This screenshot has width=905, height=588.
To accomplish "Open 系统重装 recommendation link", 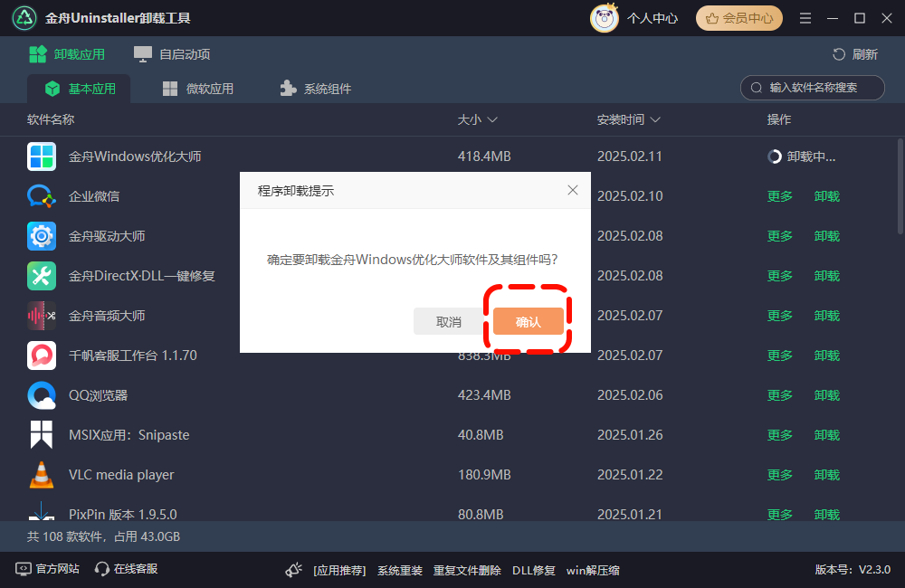I will [x=400, y=571].
